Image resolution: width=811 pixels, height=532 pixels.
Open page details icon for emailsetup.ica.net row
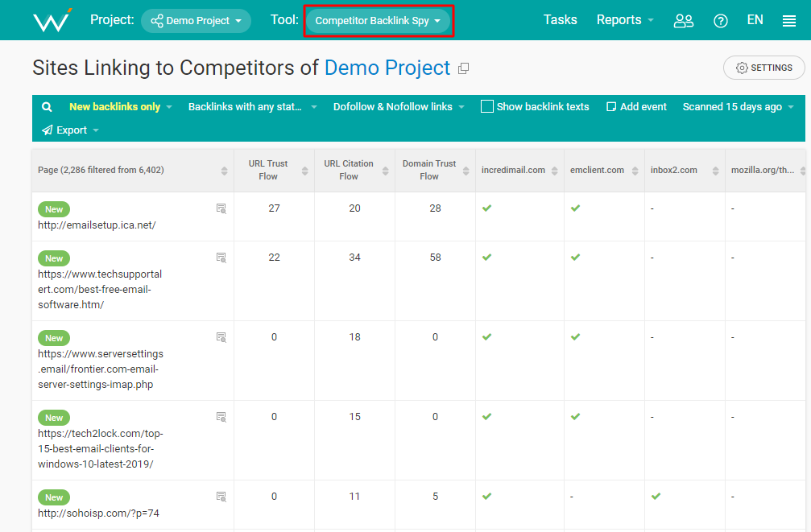tap(221, 208)
